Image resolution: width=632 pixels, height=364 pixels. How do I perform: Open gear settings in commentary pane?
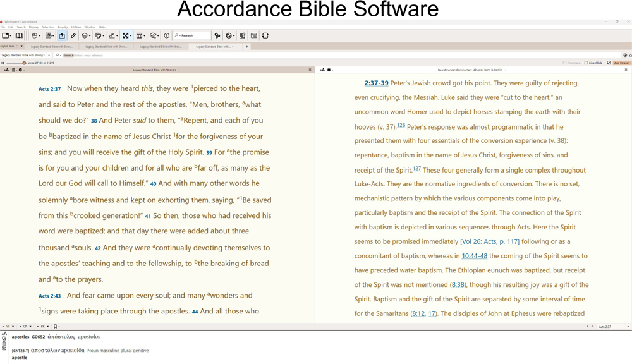[329, 70]
